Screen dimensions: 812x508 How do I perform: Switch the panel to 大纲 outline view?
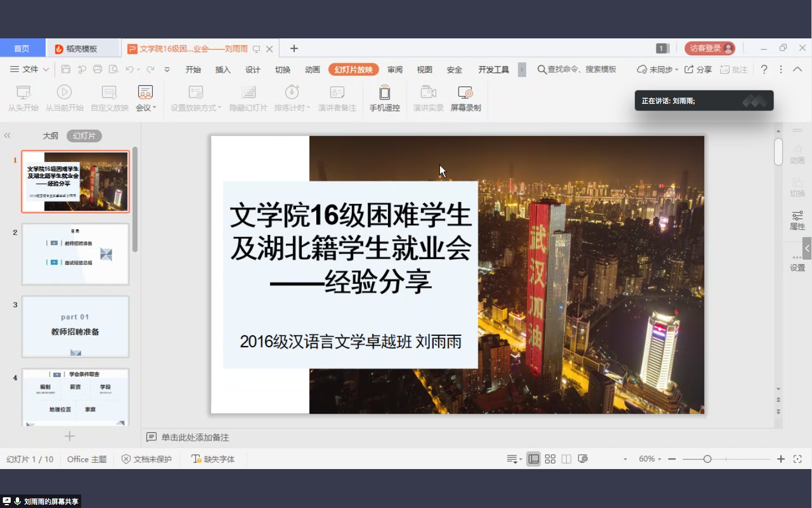click(50, 135)
